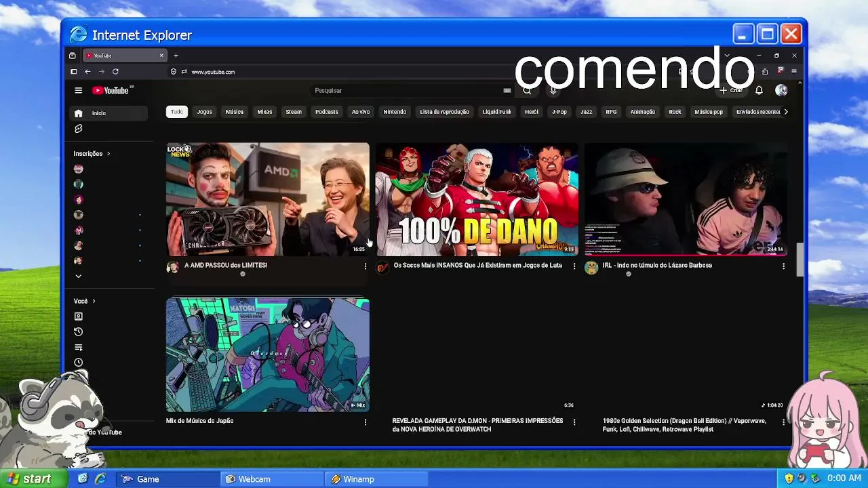Select the Nintendo filter chip
The height and width of the screenshot is (488, 868).
tap(395, 112)
